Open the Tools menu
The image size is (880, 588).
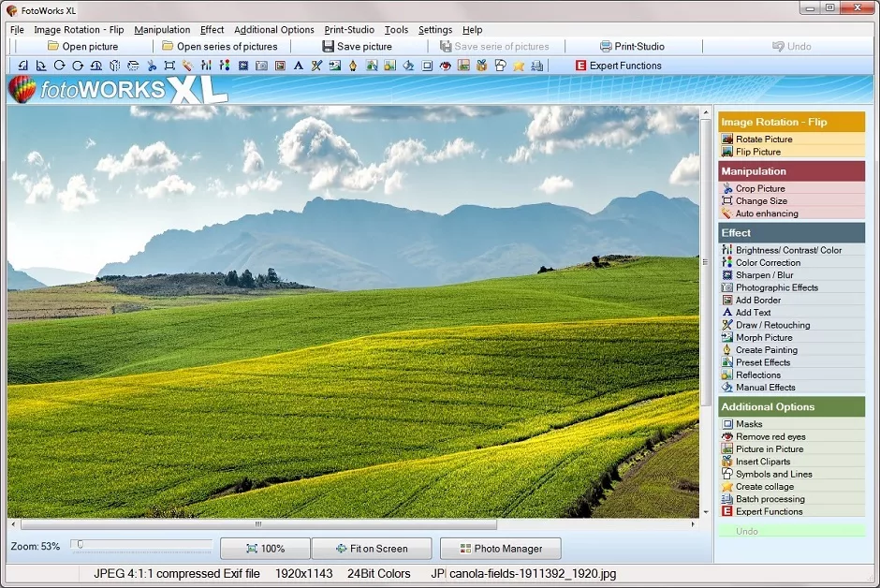click(396, 29)
